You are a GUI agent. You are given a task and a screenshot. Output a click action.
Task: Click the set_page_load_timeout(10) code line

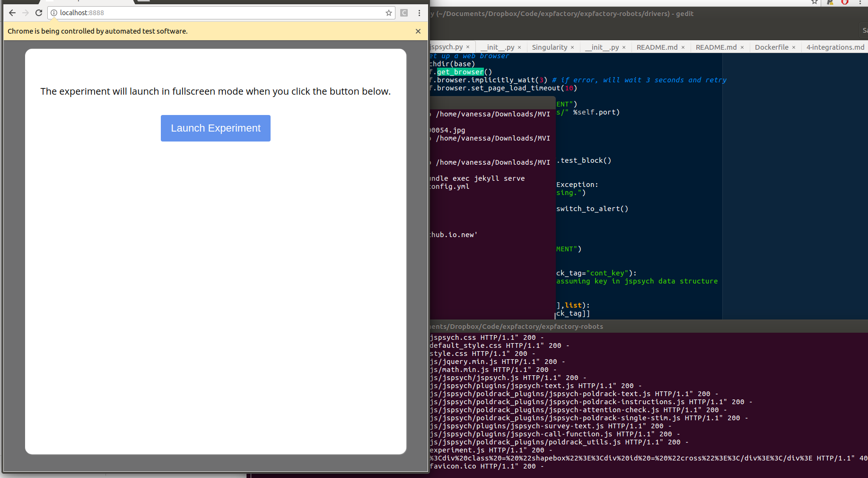pos(504,88)
